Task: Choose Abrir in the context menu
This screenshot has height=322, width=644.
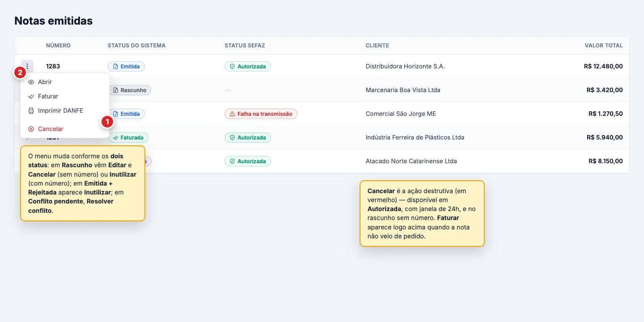Action: point(65,82)
